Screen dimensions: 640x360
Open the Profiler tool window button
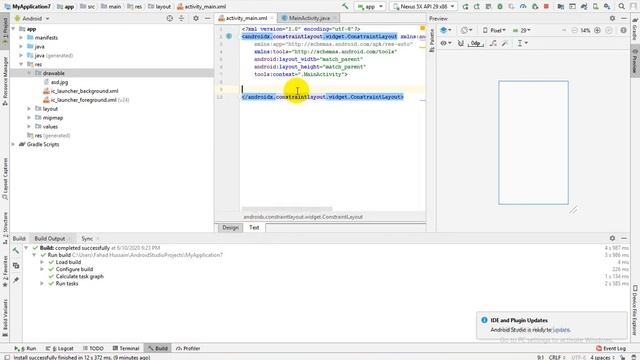188,349
